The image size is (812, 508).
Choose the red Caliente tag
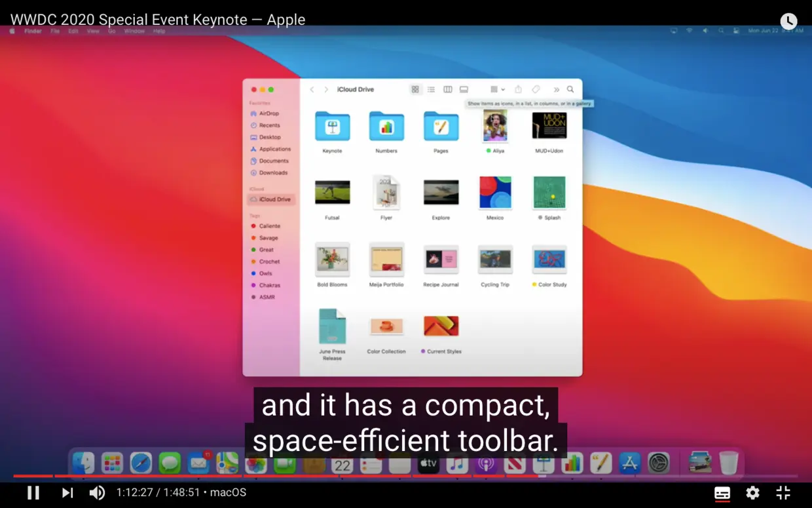[x=265, y=226]
